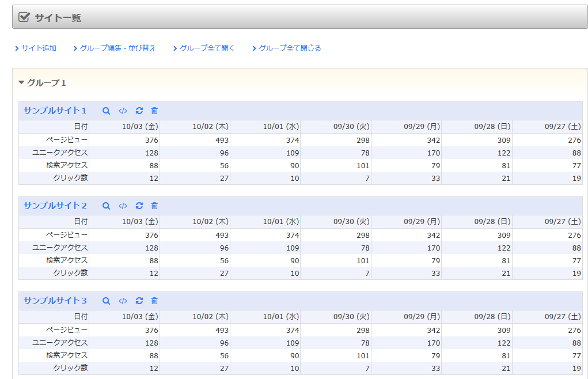Viewport: 588px width, 379px height.
Task: Open the サンプルサイト2 title link
Action: (55, 206)
